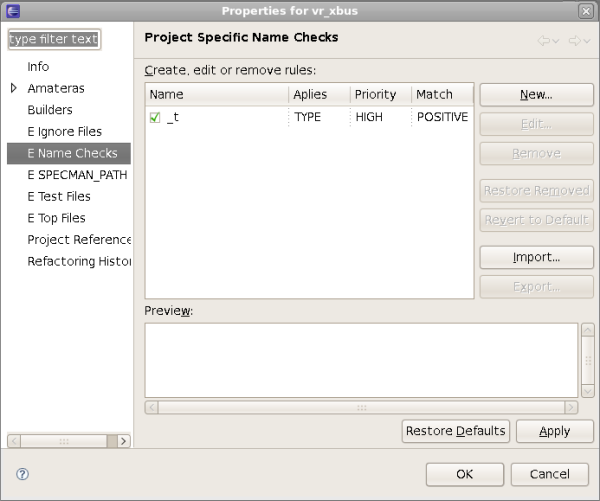This screenshot has width=600, height=501.
Task: Apply the name check settings
Action: (554, 431)
